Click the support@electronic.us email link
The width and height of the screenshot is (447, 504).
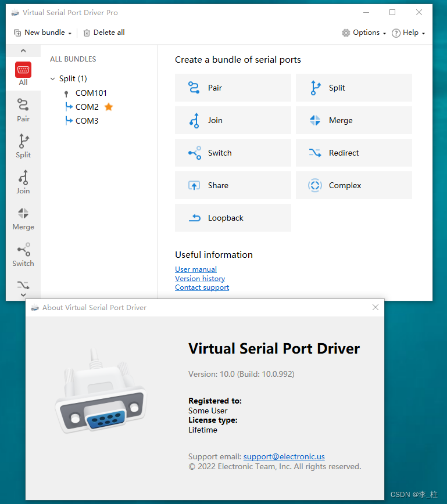[x=284, y=456]
